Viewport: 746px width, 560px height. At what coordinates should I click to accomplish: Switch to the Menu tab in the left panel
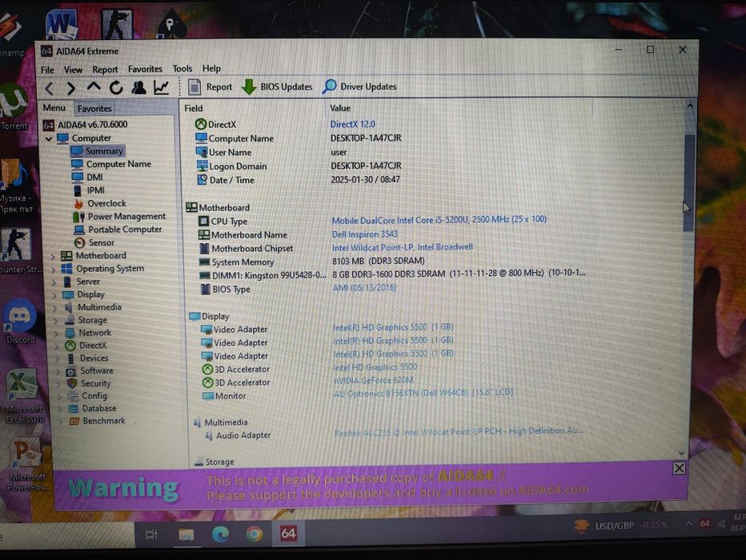[x=54, y=108]
